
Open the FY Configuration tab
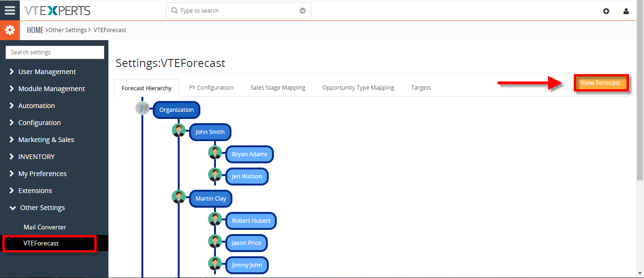211,88
